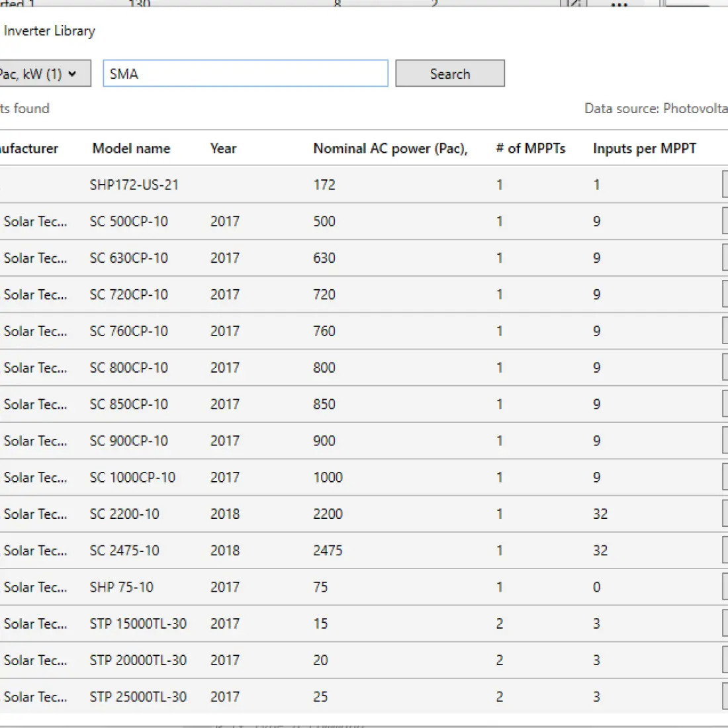
Task: Select the STP 25000TL-30 inverter row
Action: pos(138,696)
